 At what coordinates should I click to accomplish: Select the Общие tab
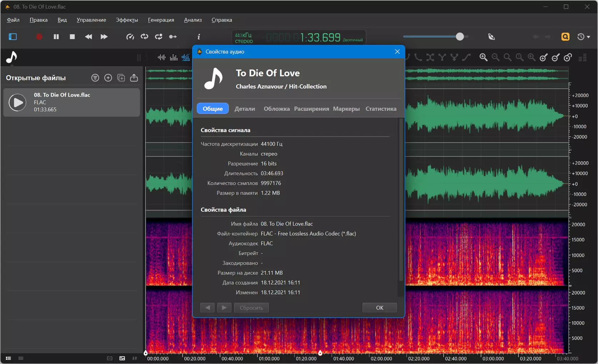[x=213, y=108]
